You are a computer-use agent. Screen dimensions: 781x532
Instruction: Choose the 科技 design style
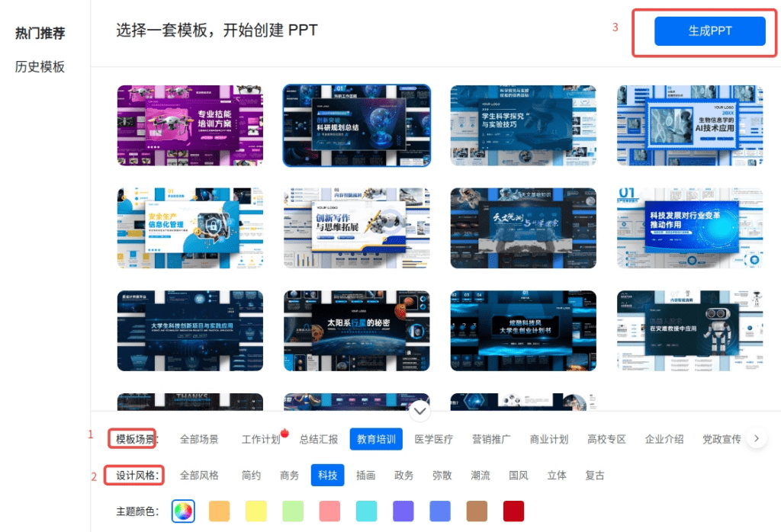coord(327,475)
